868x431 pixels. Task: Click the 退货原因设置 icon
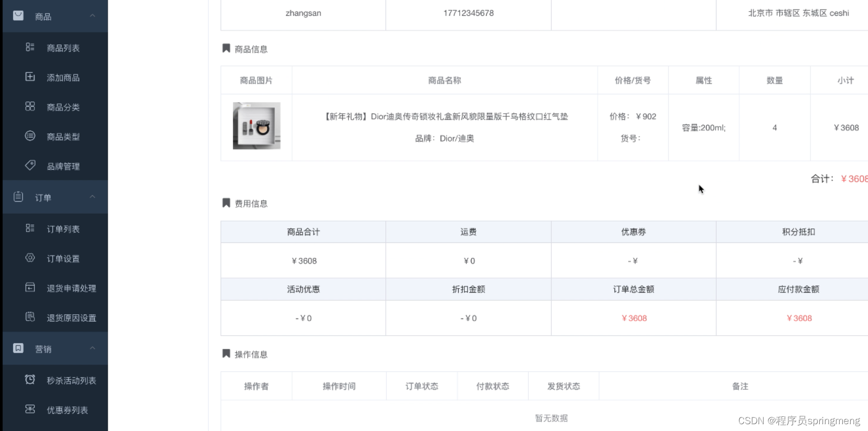coord(30,317)
